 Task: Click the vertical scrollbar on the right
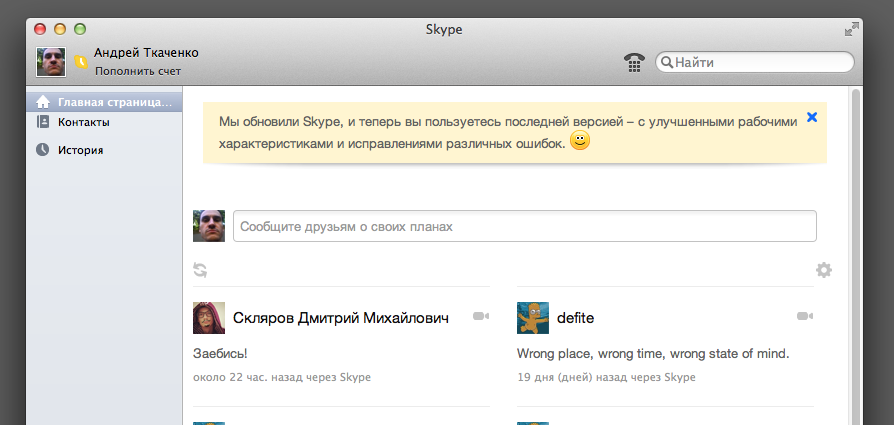point(856,250)
